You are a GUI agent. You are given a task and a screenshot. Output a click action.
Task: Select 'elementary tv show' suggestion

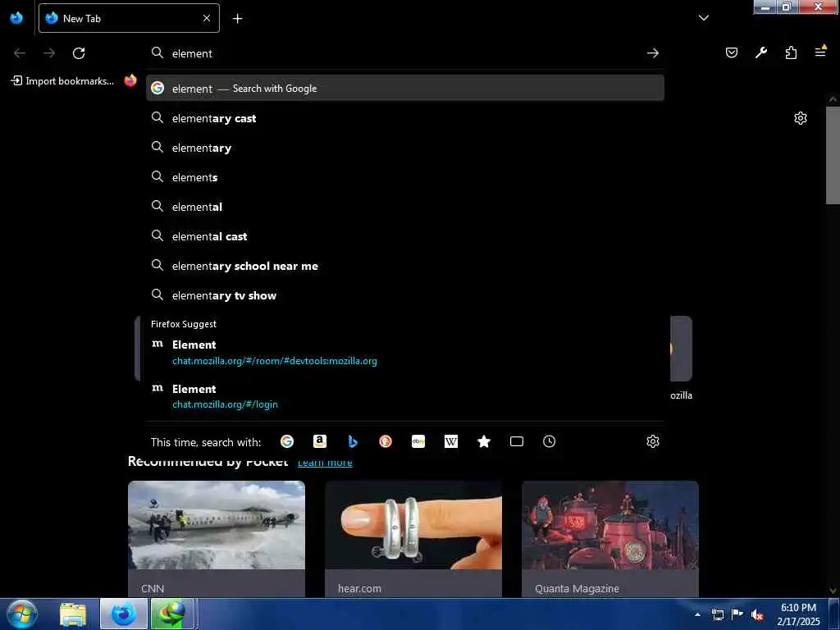coord(405,295)
